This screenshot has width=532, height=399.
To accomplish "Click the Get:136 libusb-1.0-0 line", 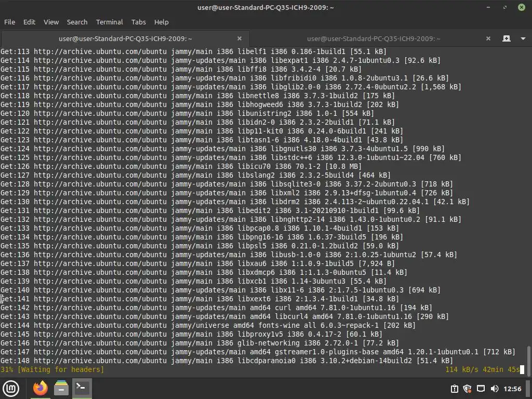I will (x=229, y=255).
